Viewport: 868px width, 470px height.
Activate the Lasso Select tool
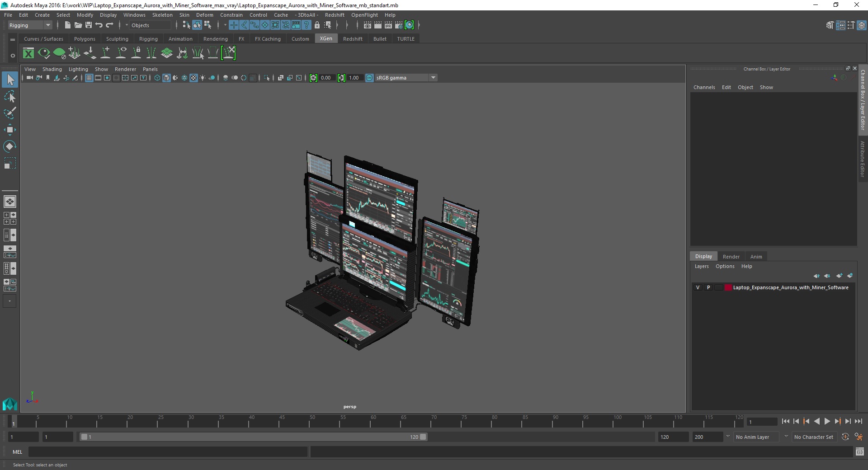[10, 97]
